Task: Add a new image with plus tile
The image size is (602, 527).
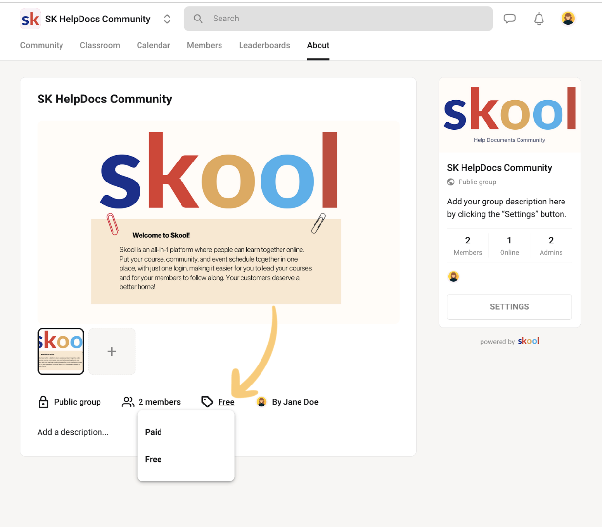Action: (x=112, y=351)
